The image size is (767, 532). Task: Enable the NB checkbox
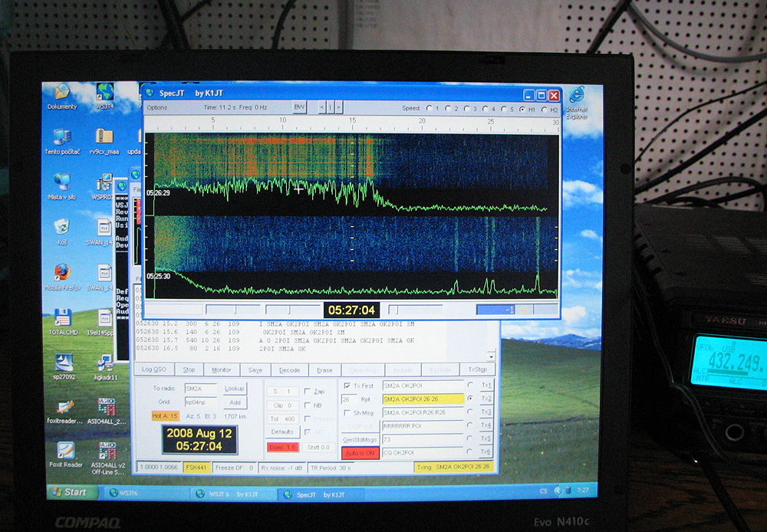coord(308,405)
